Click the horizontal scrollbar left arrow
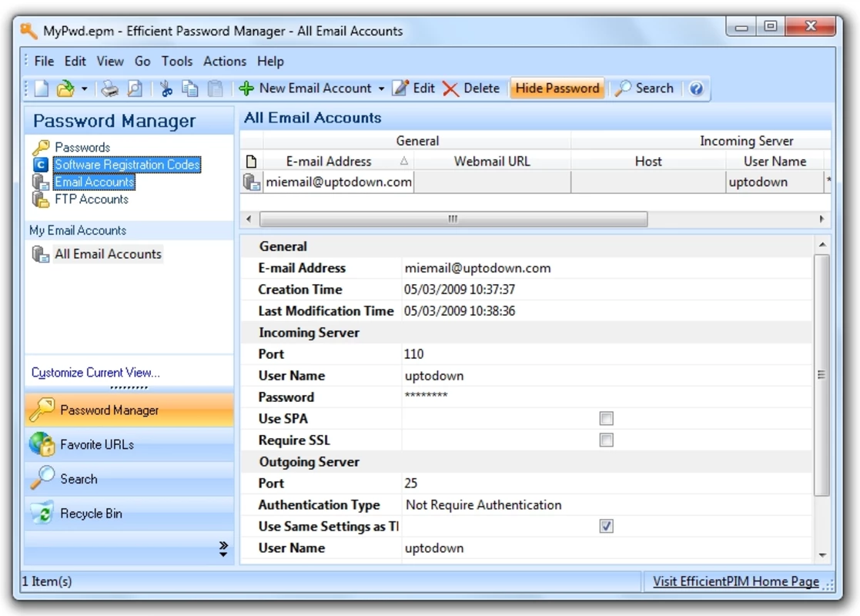Image resolution: width=860 pixels, height=616 pixels. (x=249, y=219)
